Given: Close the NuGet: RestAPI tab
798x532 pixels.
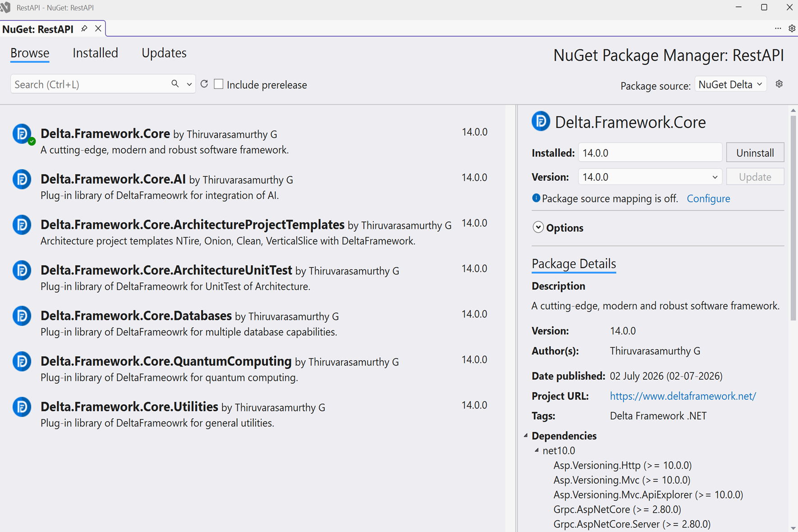Looking at the screenshot, I should click(x=98, y=29).
